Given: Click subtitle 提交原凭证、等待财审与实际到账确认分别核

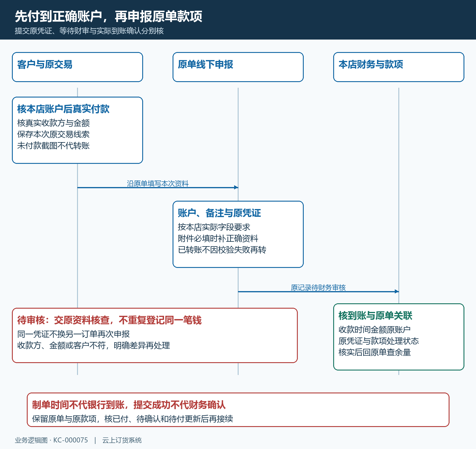Looking at the screenshot, I should (89, 31).
